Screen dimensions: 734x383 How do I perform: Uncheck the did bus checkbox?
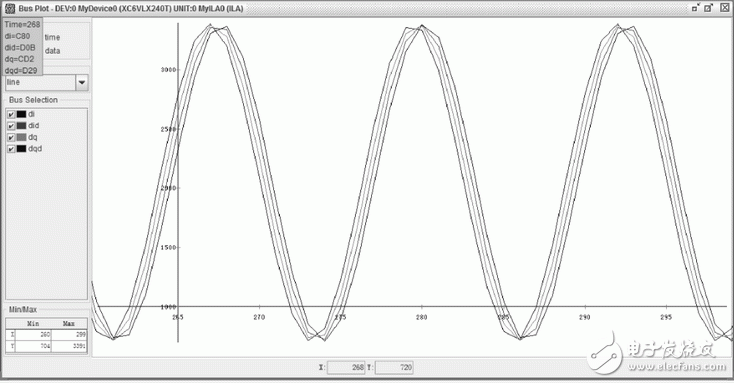point(11,126)
